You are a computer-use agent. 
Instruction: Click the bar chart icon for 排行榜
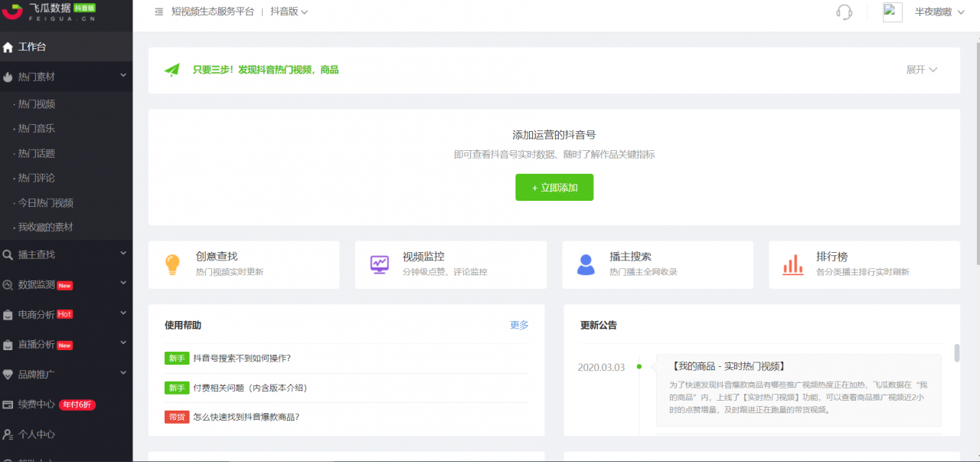point(792,264)
